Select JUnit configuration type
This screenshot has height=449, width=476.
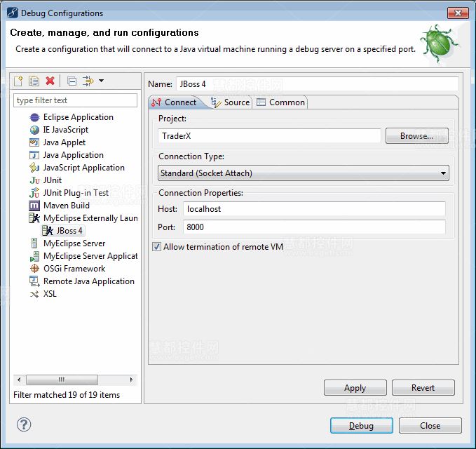(x=53, y=180)
